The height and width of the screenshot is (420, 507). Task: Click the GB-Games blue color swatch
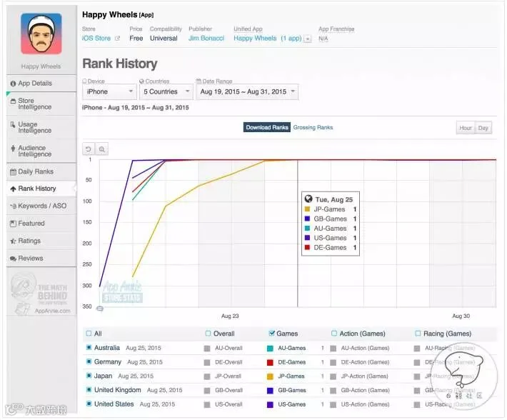tap(270, 391)
